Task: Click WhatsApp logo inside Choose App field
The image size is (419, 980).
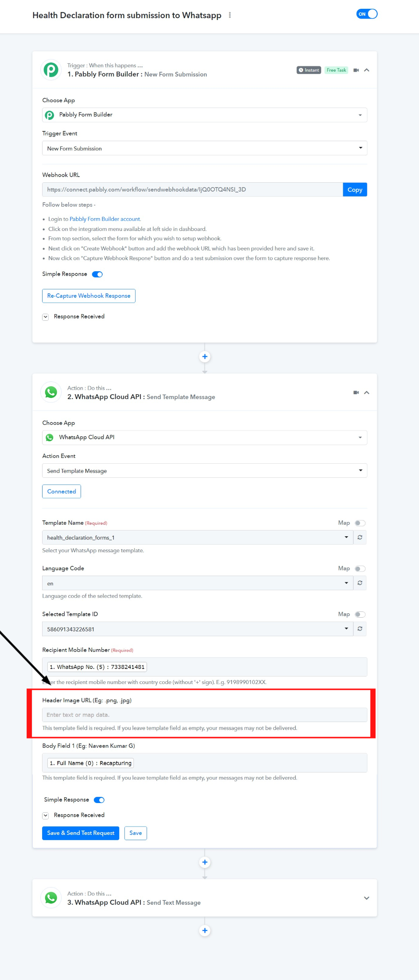Action: click(50, 438)
